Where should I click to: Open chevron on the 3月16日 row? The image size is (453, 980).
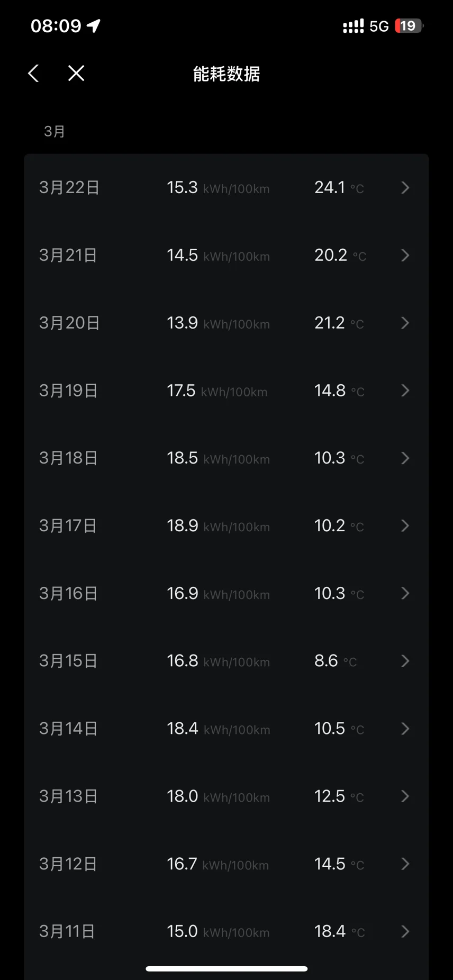tap(405, 593)
